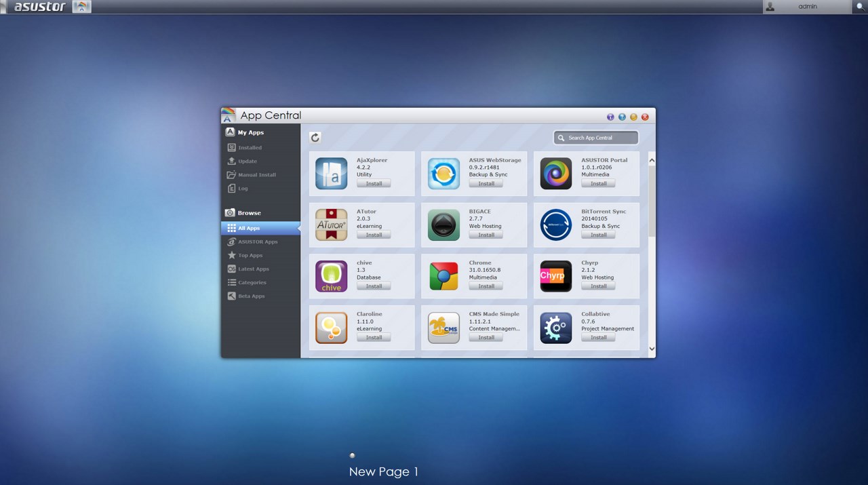Install ASUS WebStorage
Screen dimensions: 868x485
click(486, 184)
